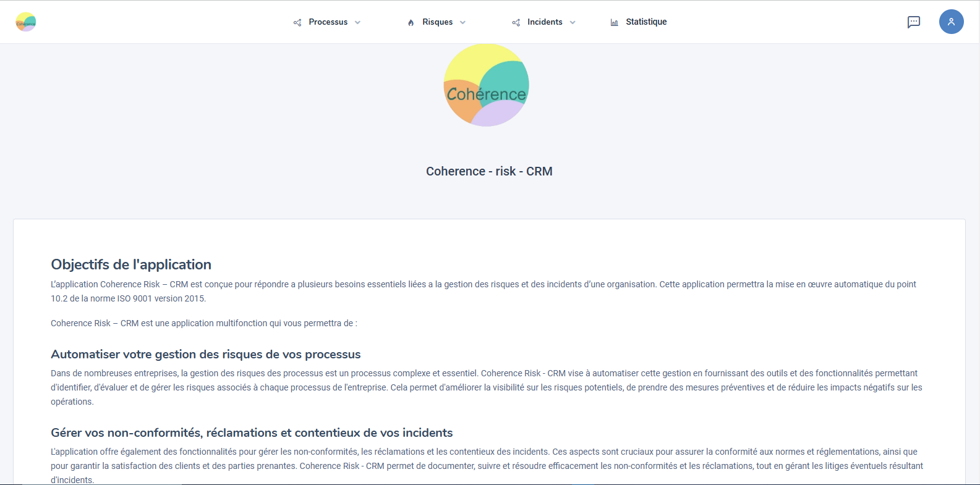This screenshot has height=485, width=980.
Task: Click the bar chart Statistique icon
Action: tap(614, 22)
